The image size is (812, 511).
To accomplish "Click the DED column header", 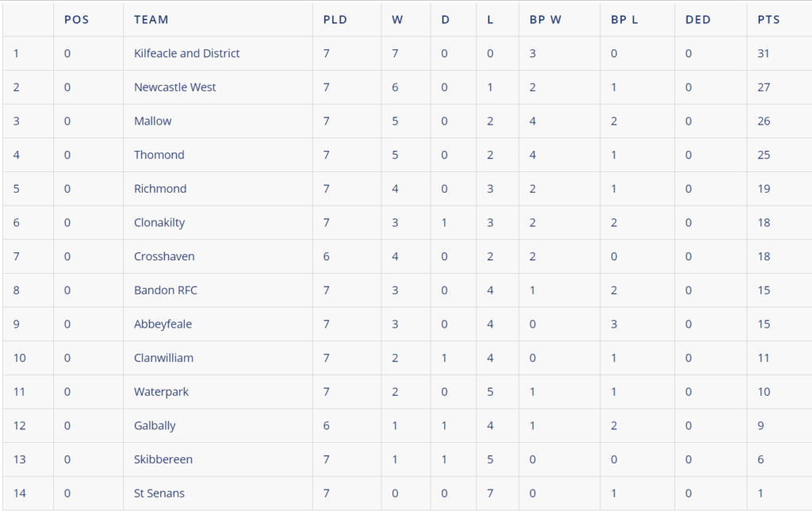I will (x=698, y=19).
